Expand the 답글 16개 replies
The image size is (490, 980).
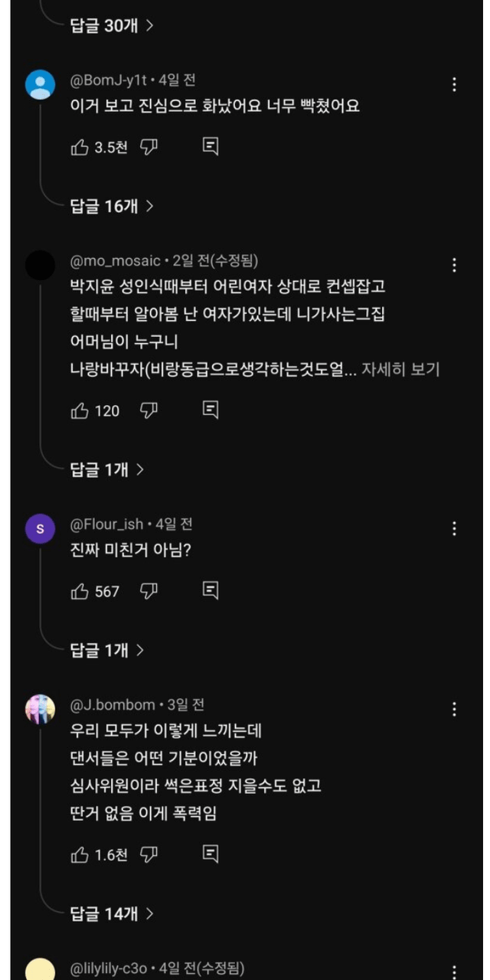(112, 206)
